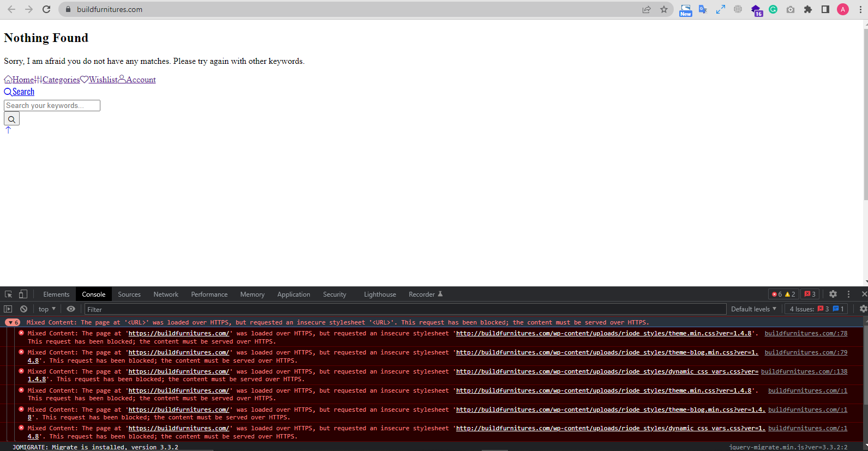Open console settings gear beside Issues
The height and width of the screenshot is (451, 868).
coord(863,309)
